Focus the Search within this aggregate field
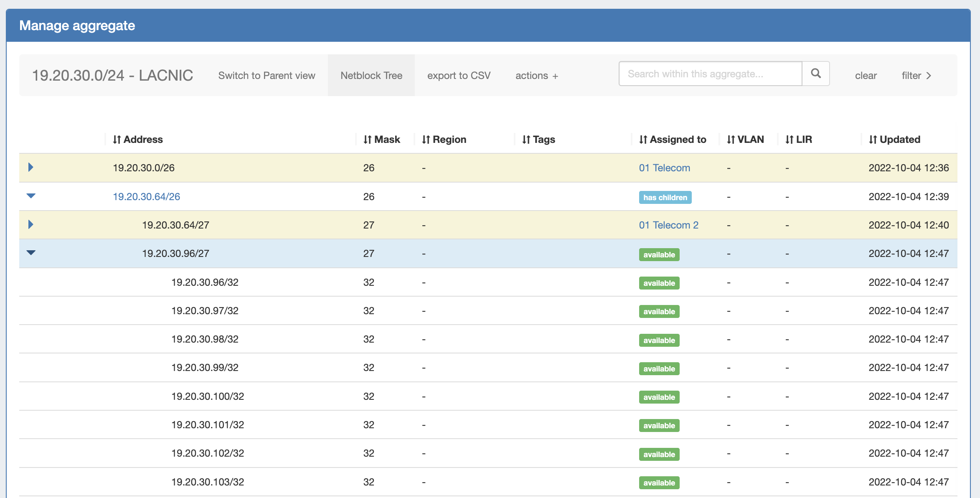Image resolution: width=980 pixels, height=498 pixels. (x=710, y=74)
